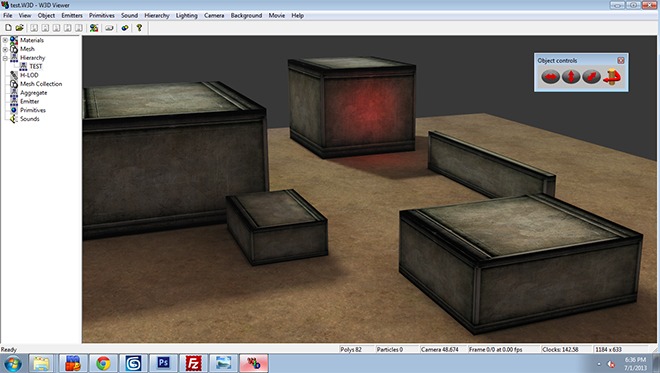Screen dimensions: 660x373
Task: Open help with the question mark icon
Action: coord(139,28)
